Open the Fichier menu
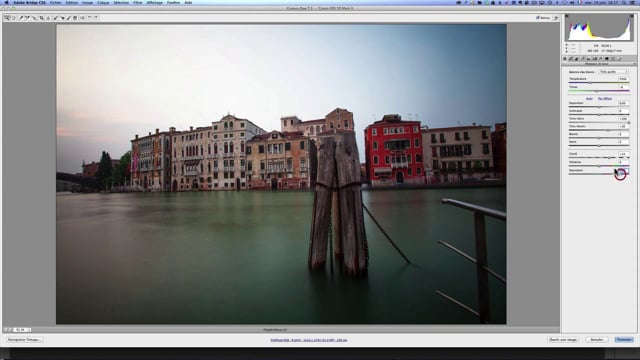640x360 pixels. click(x=56, y=2)
